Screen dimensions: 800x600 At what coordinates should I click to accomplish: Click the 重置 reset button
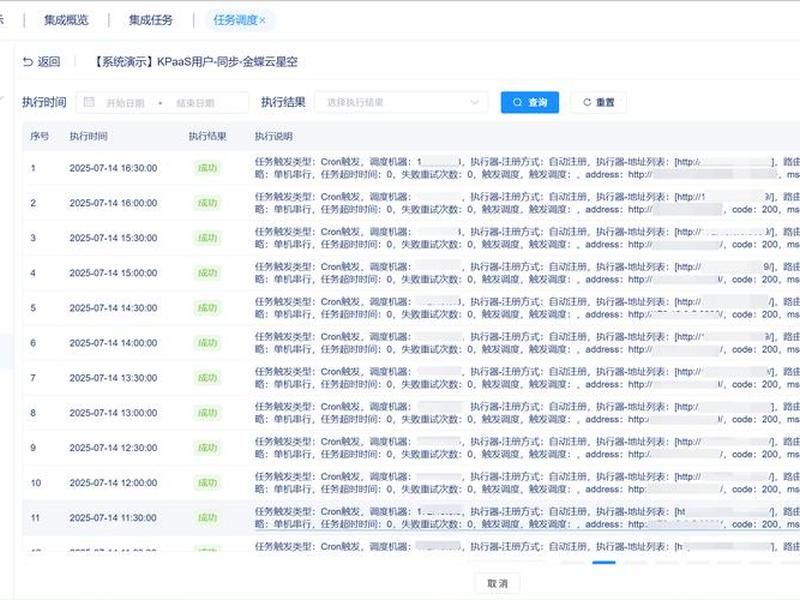pyautogui.click(x=598, y=102)
